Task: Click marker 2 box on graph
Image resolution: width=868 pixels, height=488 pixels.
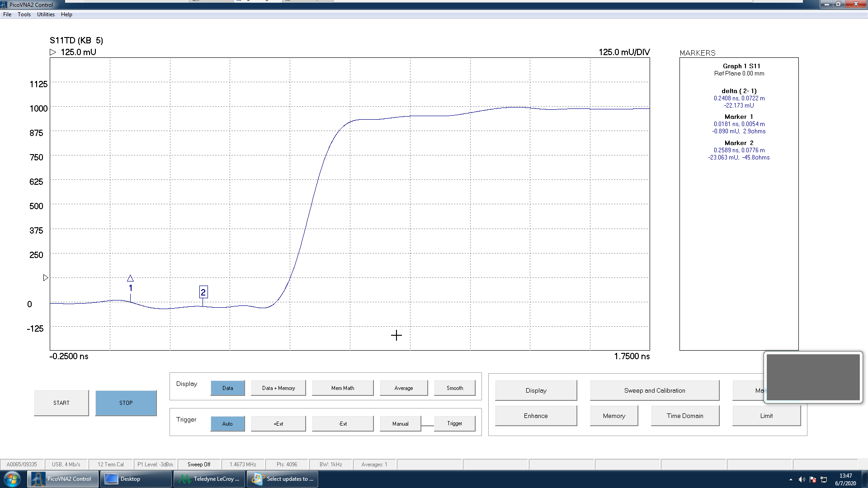Action: (203, 292)
